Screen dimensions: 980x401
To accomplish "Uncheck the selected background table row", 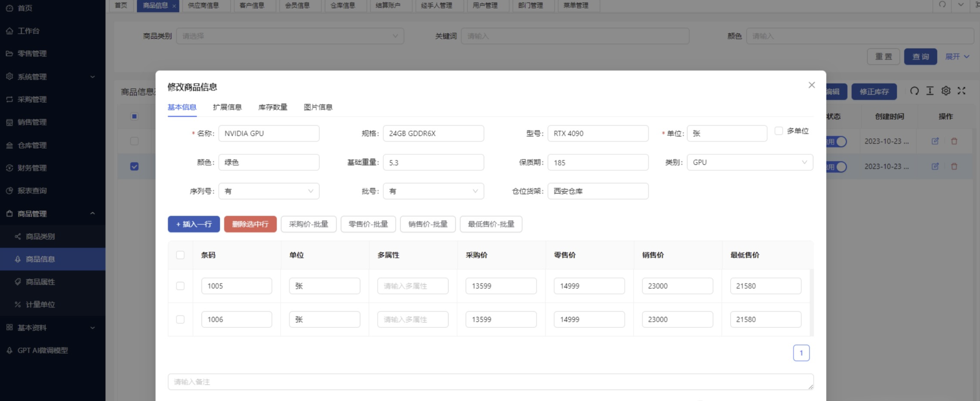I will (134, 166).
